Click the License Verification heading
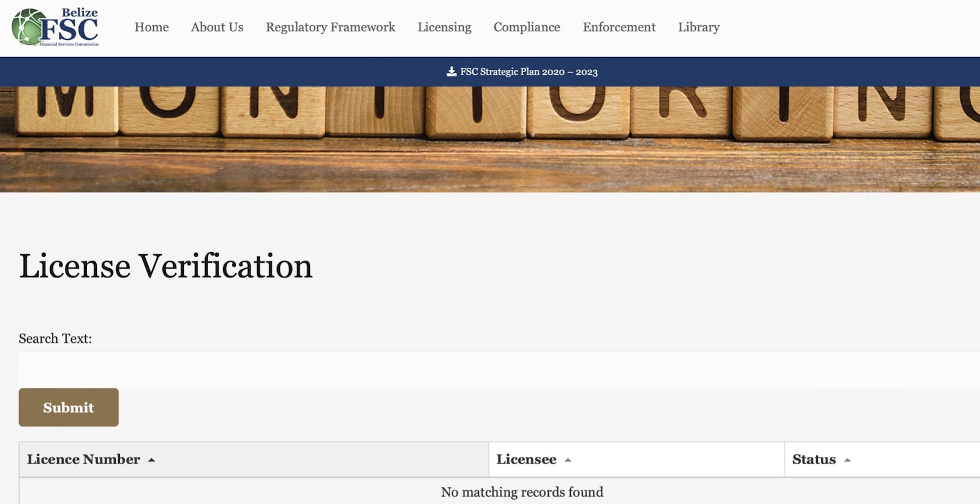This screenshot has height=504, width=980. click(x=165, y=266)
